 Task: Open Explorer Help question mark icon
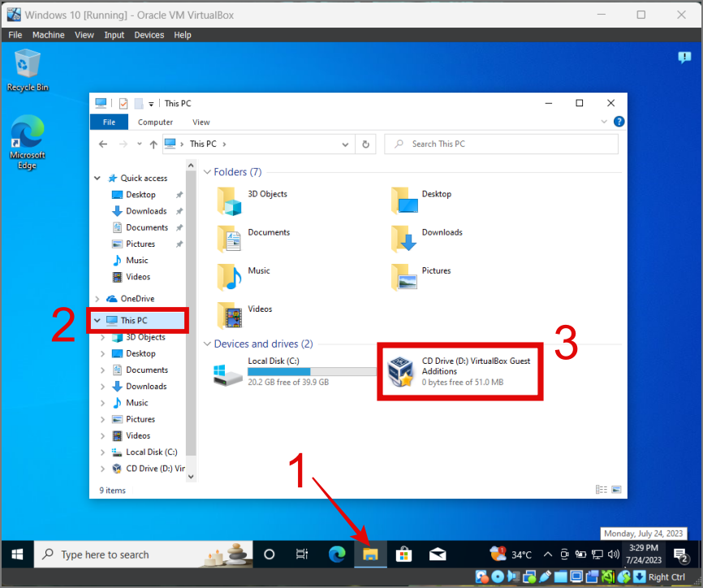coord(619,122)
